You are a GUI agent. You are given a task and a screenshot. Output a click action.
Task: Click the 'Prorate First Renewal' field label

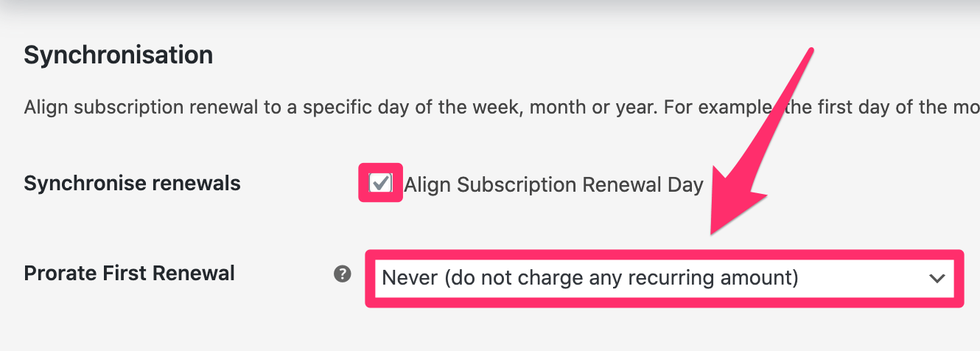129,274
